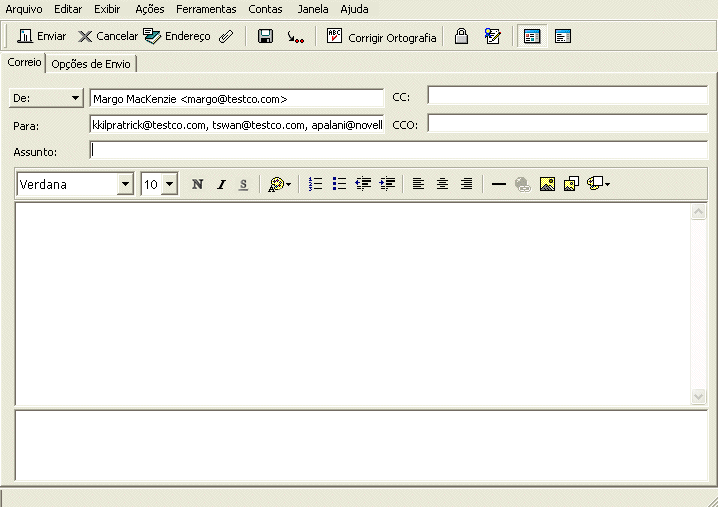718x507 pixels.
Task: Insert an image with the picture icon
Action: tap(547, 184)
